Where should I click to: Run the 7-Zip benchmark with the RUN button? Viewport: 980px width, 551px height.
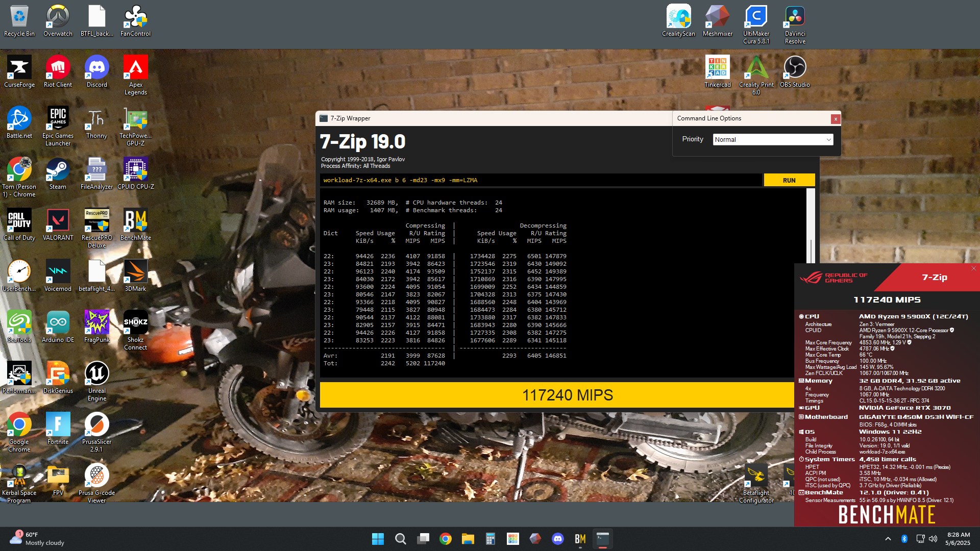tap(789, 180)
